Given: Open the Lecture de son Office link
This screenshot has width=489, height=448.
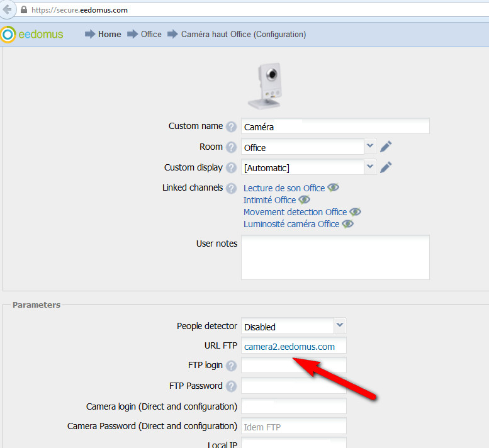Looking at the screenshot, I should click(x=284, y=188).
